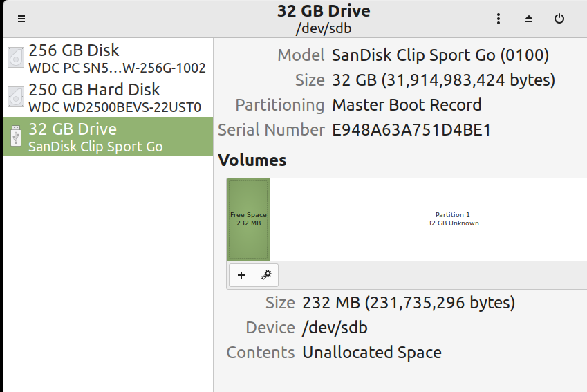Open additional partition options gear menu
This screenshot has width=587, height=392.
[x=266, y=275]
